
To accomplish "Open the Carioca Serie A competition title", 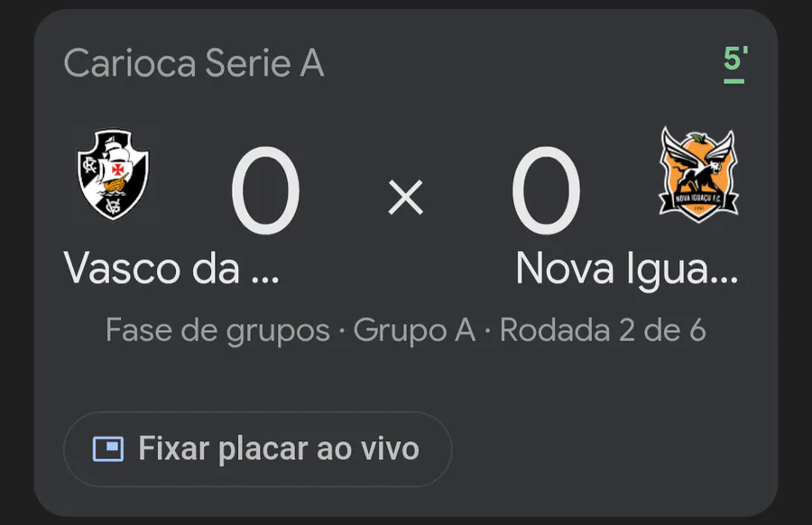I will pyautogui.click(x=194, y=64).
